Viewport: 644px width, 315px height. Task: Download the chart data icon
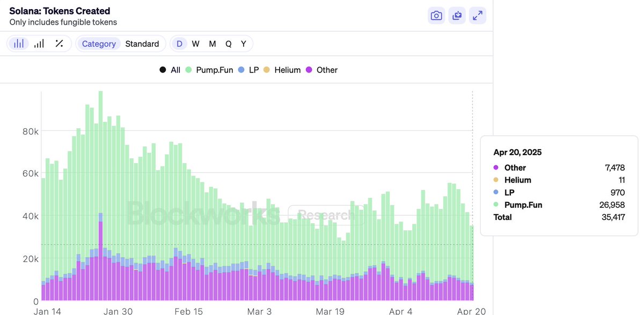click(x=457, y=16)
